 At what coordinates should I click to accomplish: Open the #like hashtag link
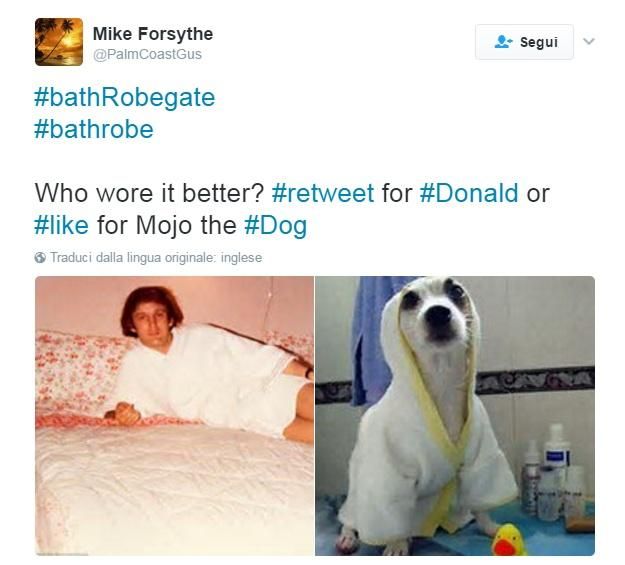click(x=61, y=225)
